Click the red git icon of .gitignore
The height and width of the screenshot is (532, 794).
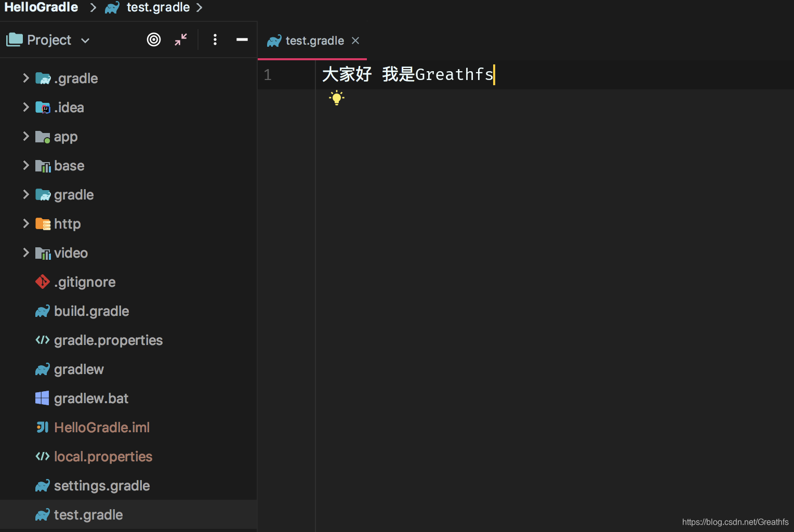pos(43,282)
